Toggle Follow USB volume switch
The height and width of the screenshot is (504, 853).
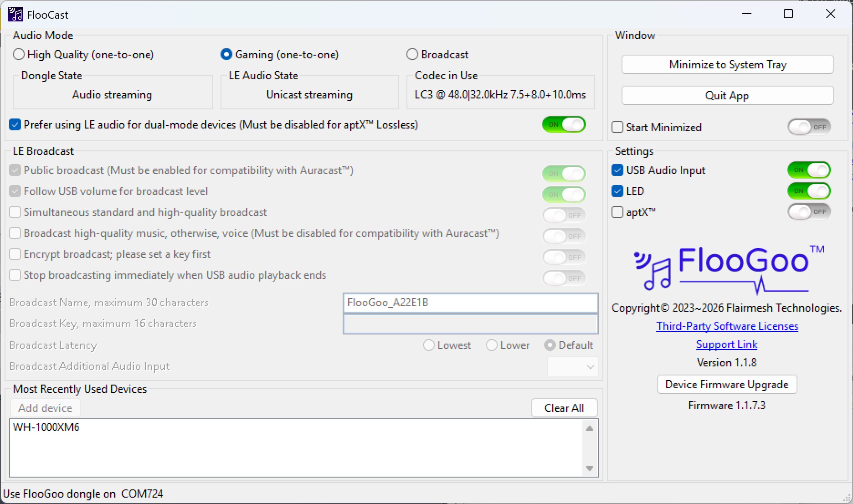(564, 194)
